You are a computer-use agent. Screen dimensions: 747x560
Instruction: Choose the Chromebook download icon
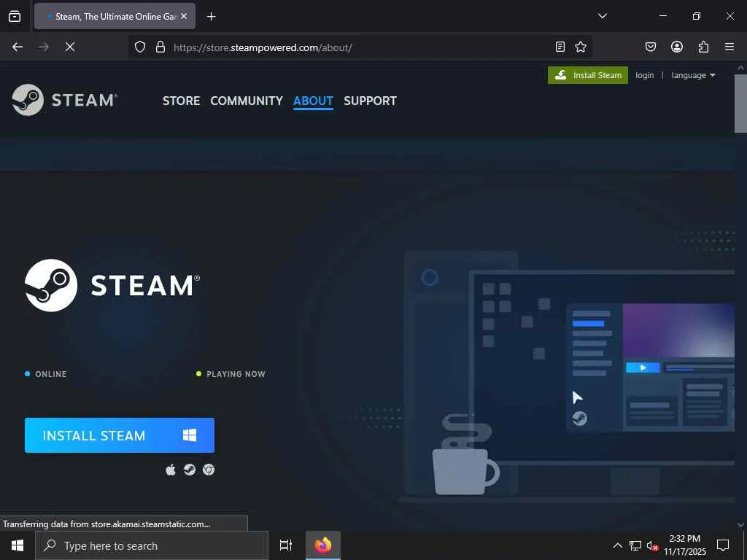pyautogui.click(x=209, y=470)
